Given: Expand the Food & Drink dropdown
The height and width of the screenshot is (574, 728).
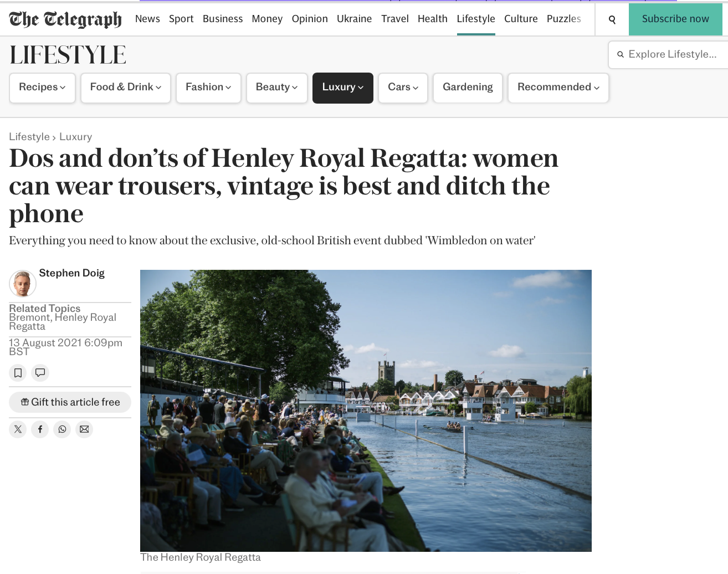Looking at the screenshot, I should 126,88.
